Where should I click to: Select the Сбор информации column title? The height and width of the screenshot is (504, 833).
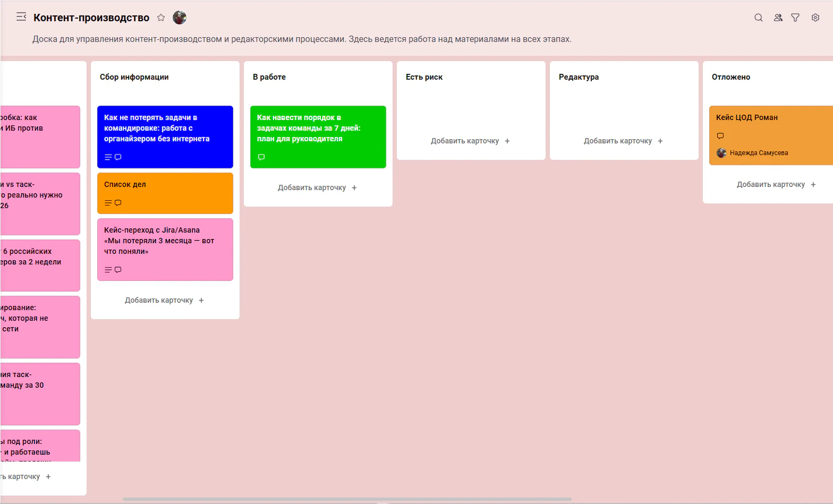click(134, 77)
